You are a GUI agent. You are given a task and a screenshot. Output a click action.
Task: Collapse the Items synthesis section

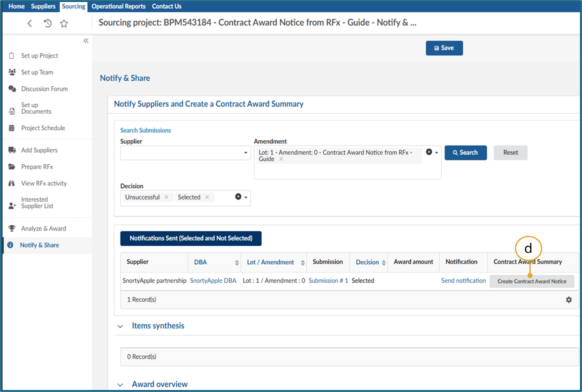tap(120, 326)
